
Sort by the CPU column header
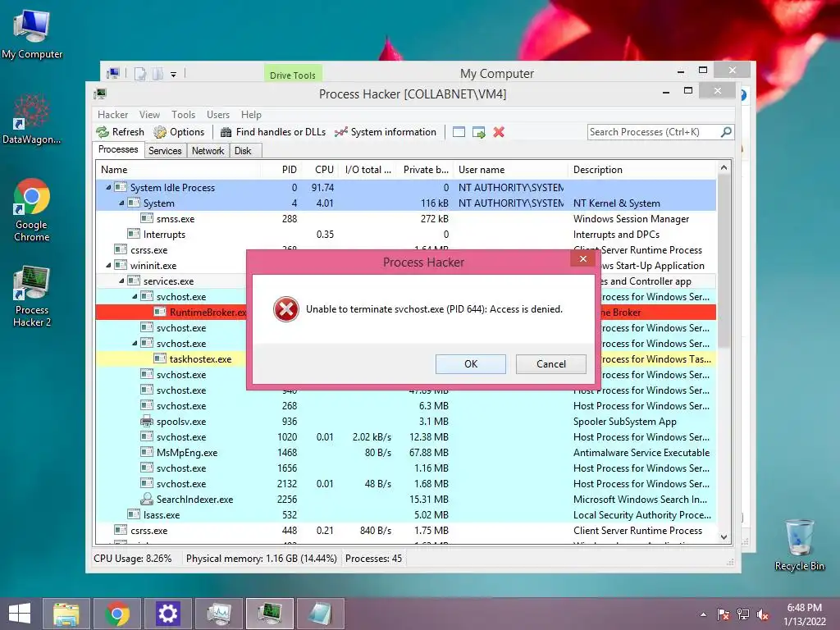coord(319,170)
